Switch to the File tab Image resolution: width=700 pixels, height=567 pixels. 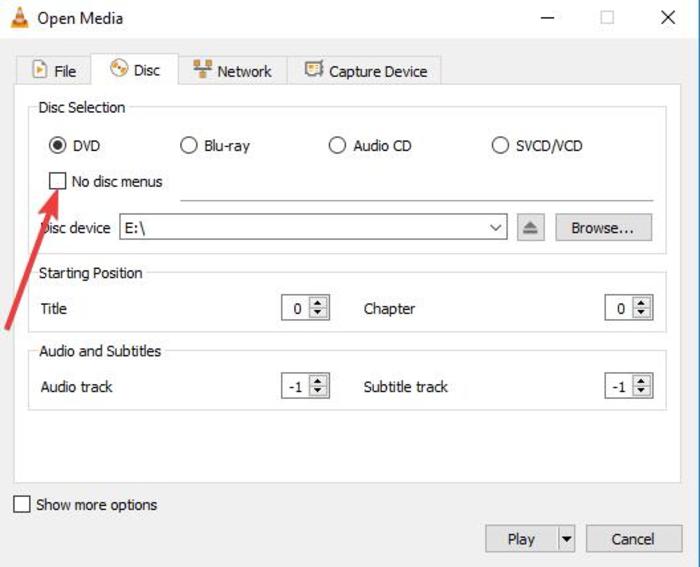pos(54,70)
